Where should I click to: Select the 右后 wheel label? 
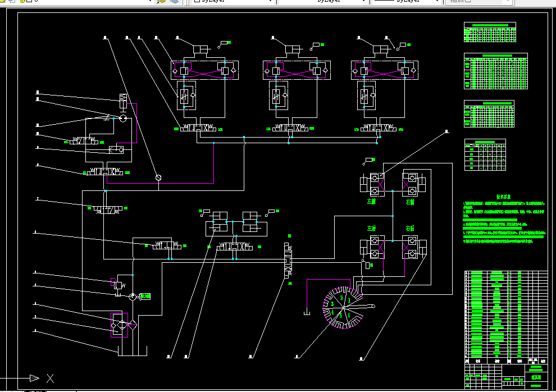tap(410, 228)
